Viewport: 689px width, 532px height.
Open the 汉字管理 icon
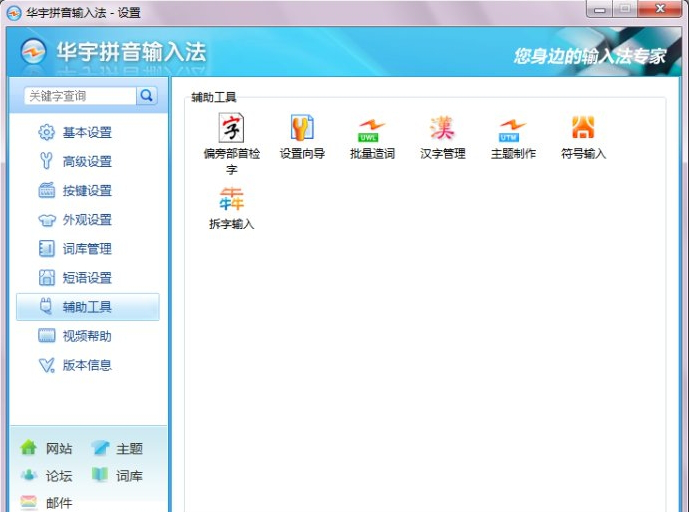(442, 128)
